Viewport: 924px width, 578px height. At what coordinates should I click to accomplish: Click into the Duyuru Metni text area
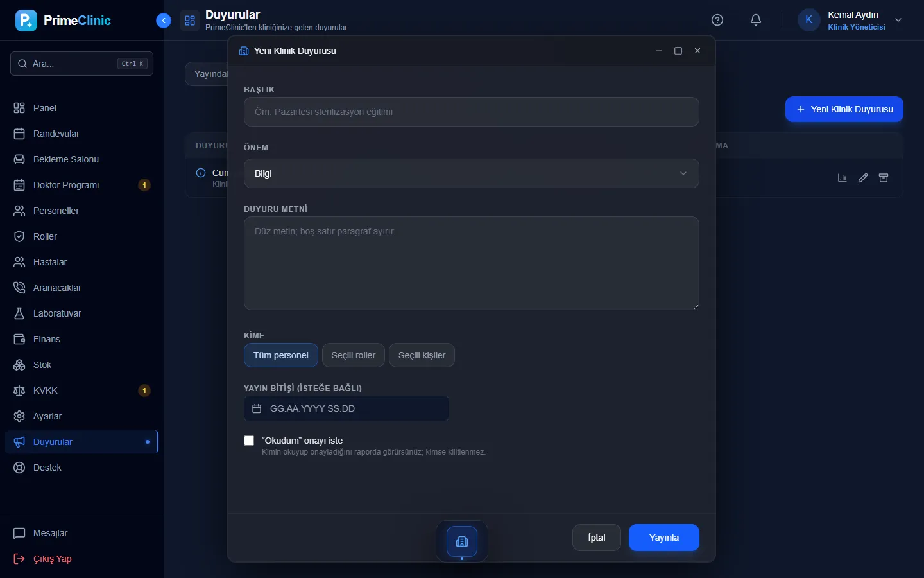click(472, 263)
